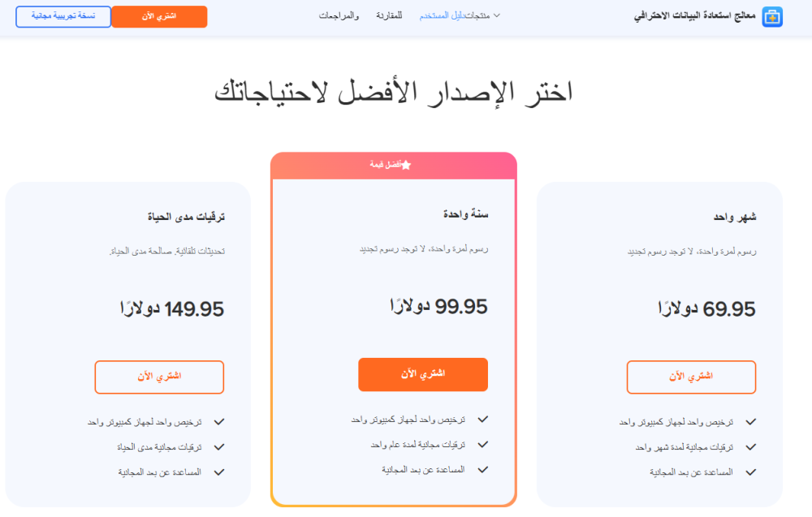Click the single-PC license checkmark in the one-month plan
The image size is (812, 517).
click(751, 422)
